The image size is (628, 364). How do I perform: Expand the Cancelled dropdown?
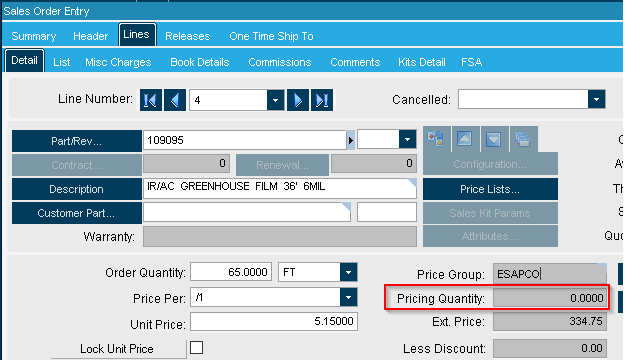(x=596, y=99)
